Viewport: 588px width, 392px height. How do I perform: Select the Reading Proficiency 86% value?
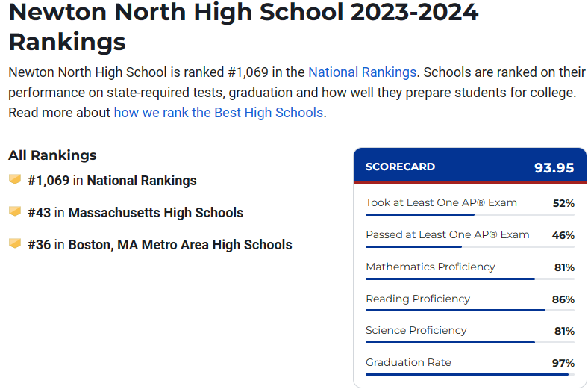[x=563, y=299]
